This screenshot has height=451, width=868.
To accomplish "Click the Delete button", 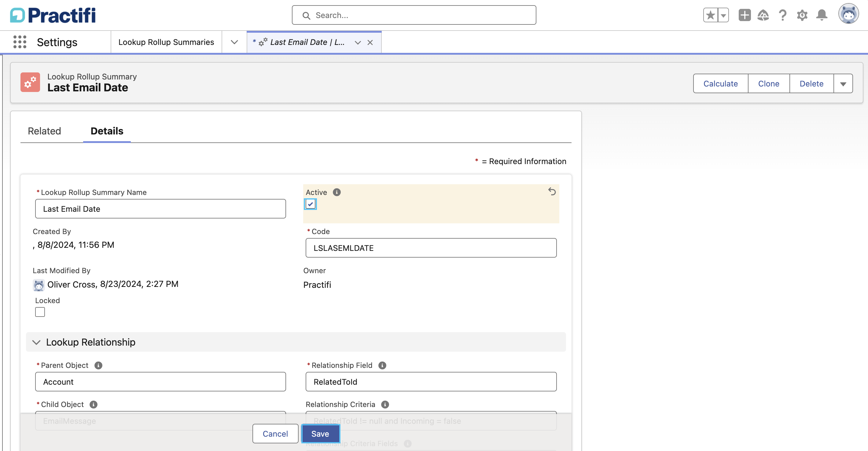I will tap(811, 83).
